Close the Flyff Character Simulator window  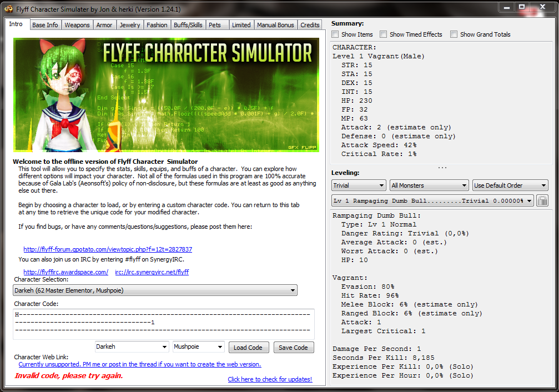[x=542, y=7]
